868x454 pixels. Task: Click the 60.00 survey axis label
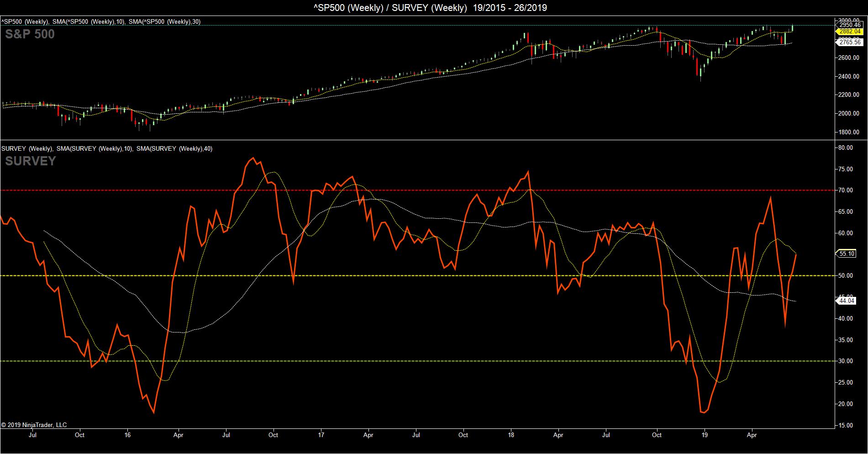tap(846, 233)
